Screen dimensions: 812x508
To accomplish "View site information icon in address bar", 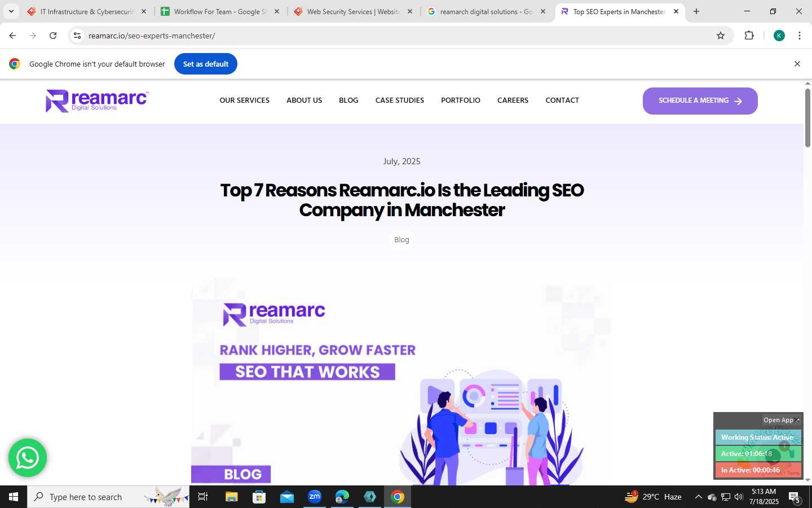I will pos(77,36).
